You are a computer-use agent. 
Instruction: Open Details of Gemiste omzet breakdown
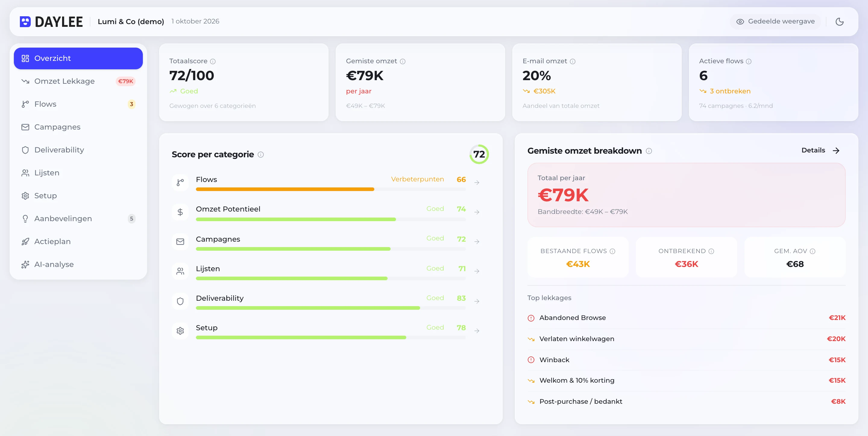click(x=820, y=150)
